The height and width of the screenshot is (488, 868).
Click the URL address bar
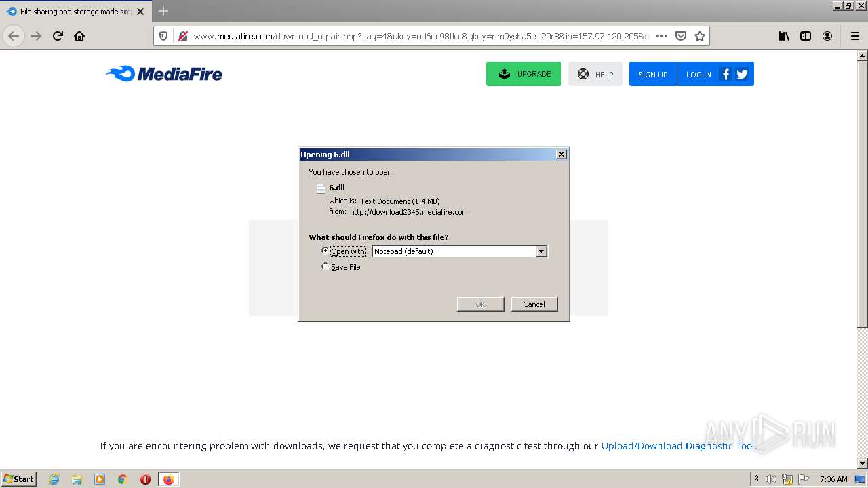click(420, 36)
